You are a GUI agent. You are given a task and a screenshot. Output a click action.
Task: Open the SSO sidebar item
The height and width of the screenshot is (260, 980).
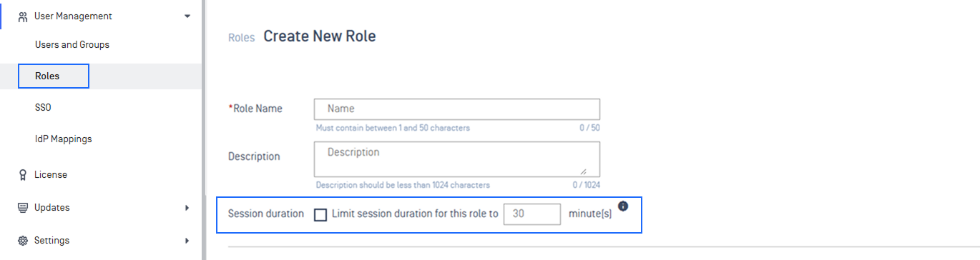click(43, 107)
